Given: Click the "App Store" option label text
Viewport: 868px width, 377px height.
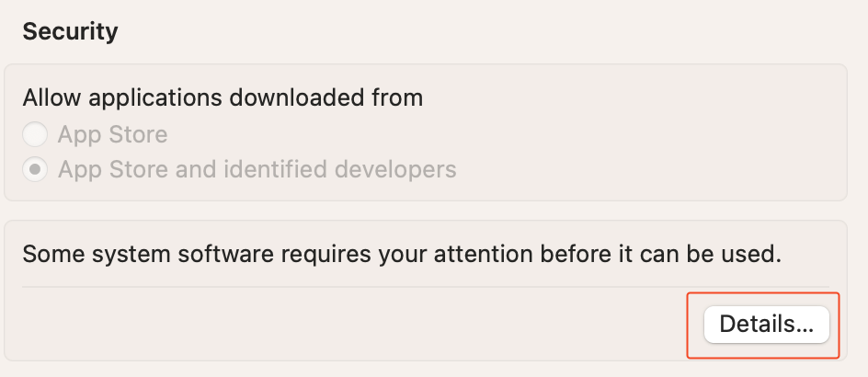Looking at the screenshot, I should coord(112,135).
